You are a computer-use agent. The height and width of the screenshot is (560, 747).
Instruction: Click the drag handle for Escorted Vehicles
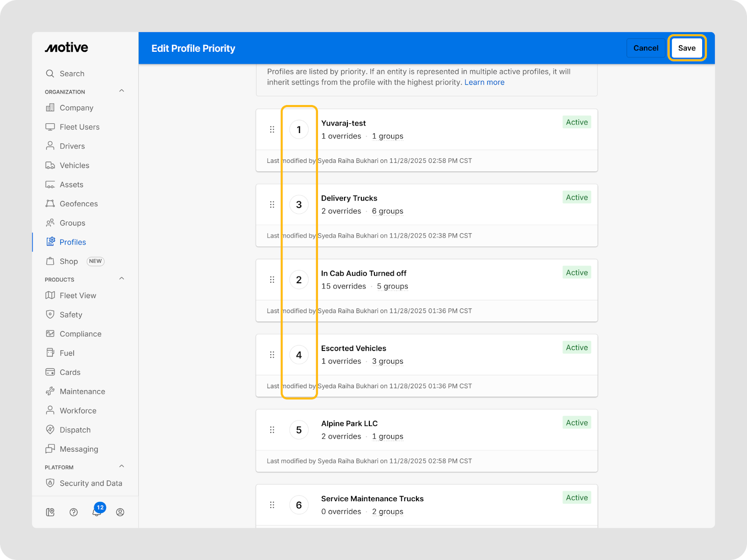272,355
